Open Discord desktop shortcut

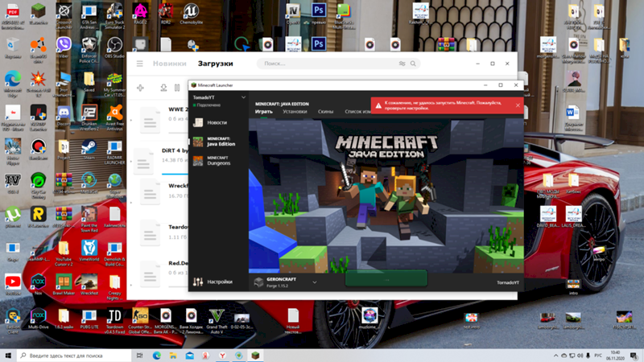point(64,116)
